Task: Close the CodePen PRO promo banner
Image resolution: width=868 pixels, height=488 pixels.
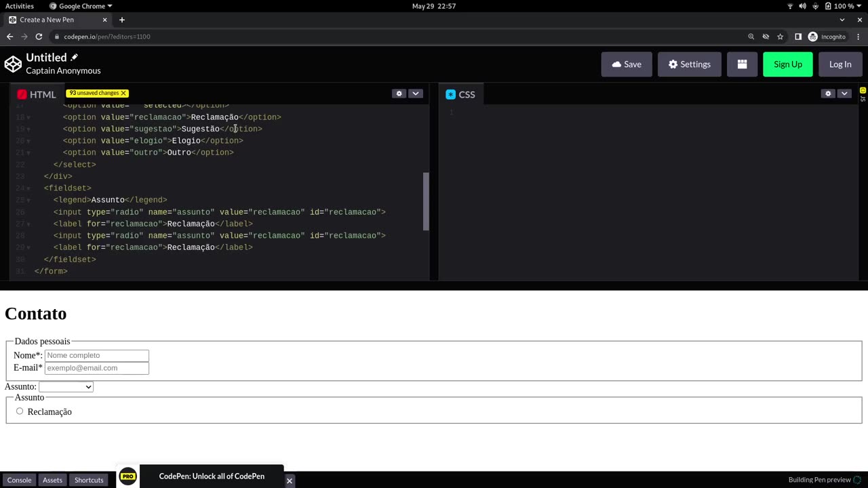Action: tap(289, 481)
